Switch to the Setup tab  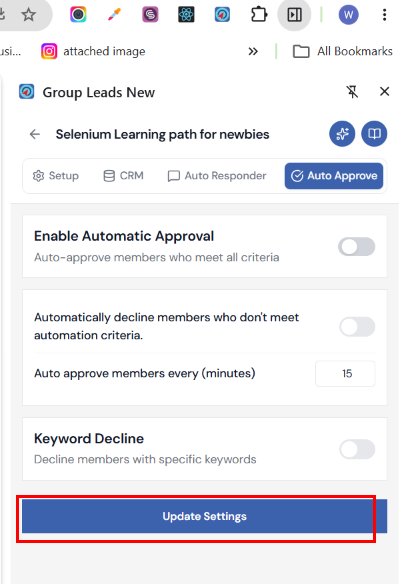click(x=56, y=176)
